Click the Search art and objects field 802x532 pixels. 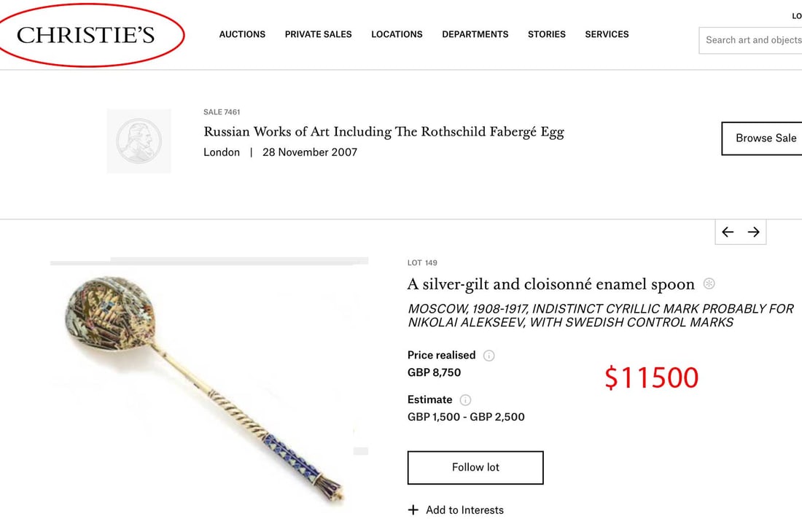[752, 40]
